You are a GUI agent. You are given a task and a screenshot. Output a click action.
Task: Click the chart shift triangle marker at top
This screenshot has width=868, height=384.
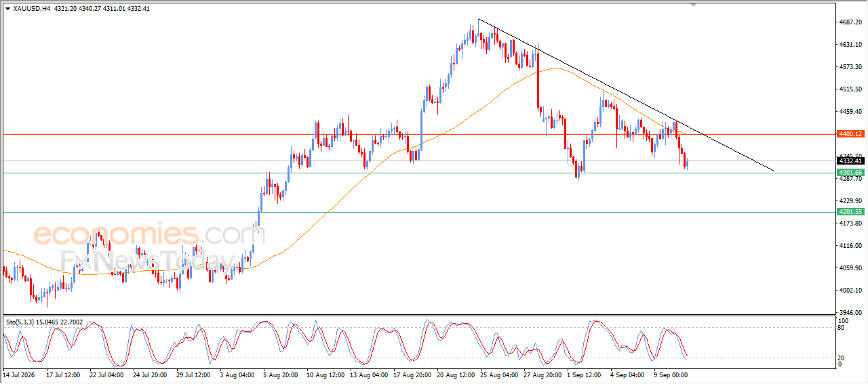click(x=692, y=5)
